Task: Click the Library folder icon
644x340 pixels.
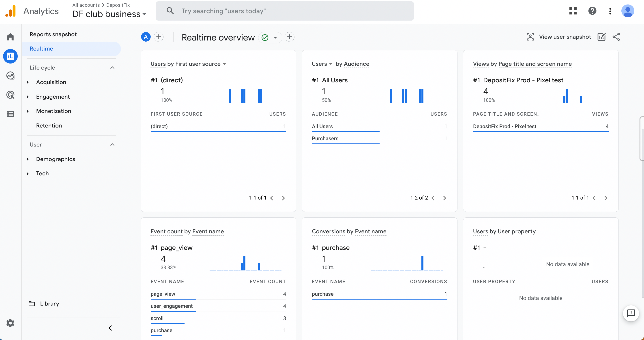Action: tap(32, 304)
